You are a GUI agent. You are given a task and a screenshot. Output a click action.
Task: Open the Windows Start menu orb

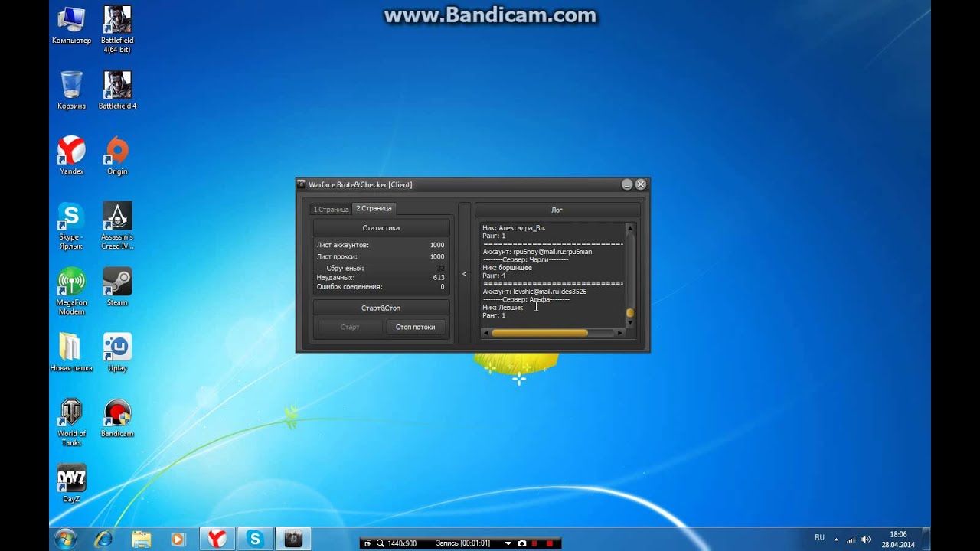65,539
